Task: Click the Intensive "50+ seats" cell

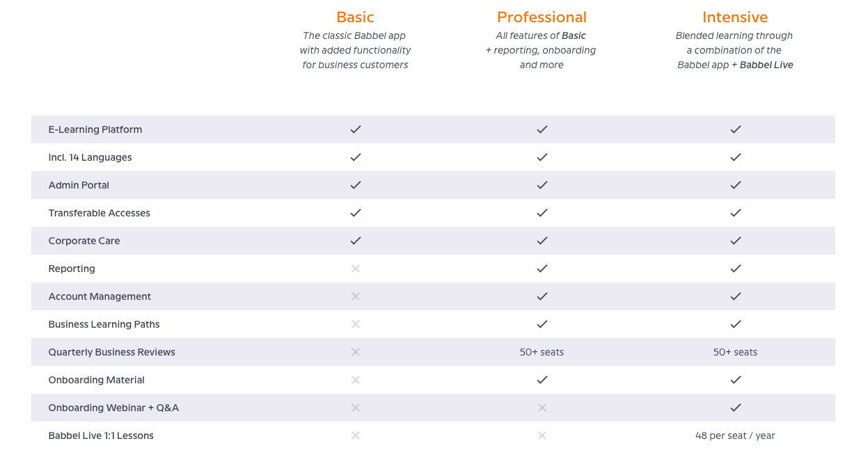Action: (x=735, y=352)
